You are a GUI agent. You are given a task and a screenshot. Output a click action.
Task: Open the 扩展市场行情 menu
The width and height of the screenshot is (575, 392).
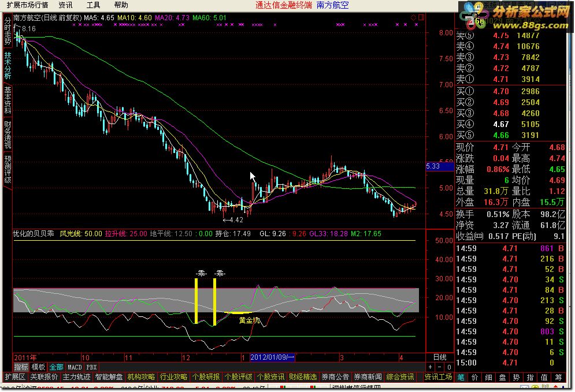click(x=28, y=5)
